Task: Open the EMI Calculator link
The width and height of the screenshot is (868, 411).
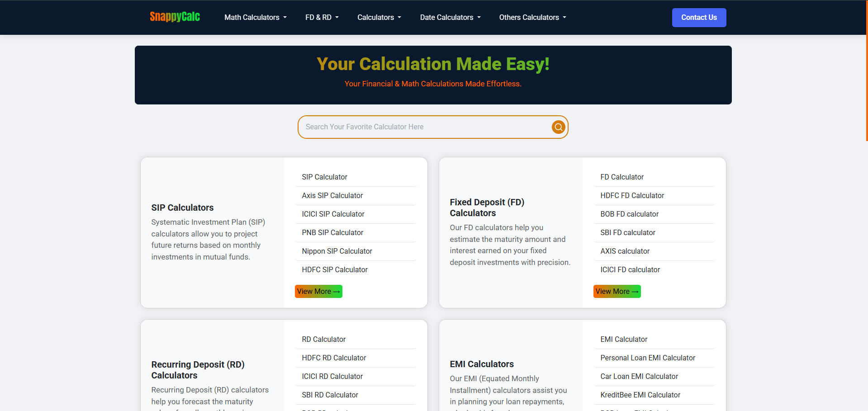Action: (x=654, y=339)
